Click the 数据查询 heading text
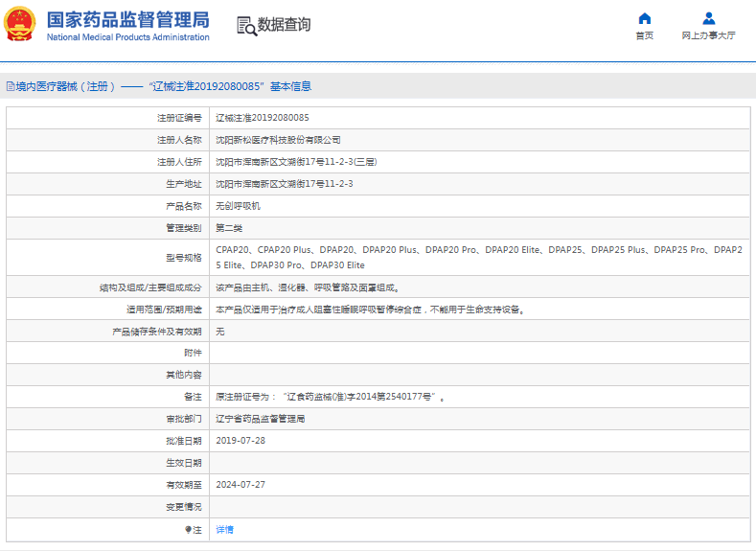 tap(285, 25)
